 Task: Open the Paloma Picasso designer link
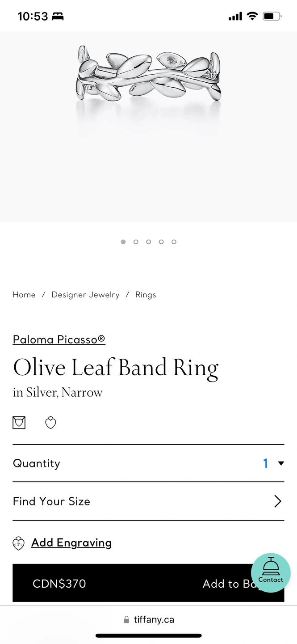pos(59,339)
